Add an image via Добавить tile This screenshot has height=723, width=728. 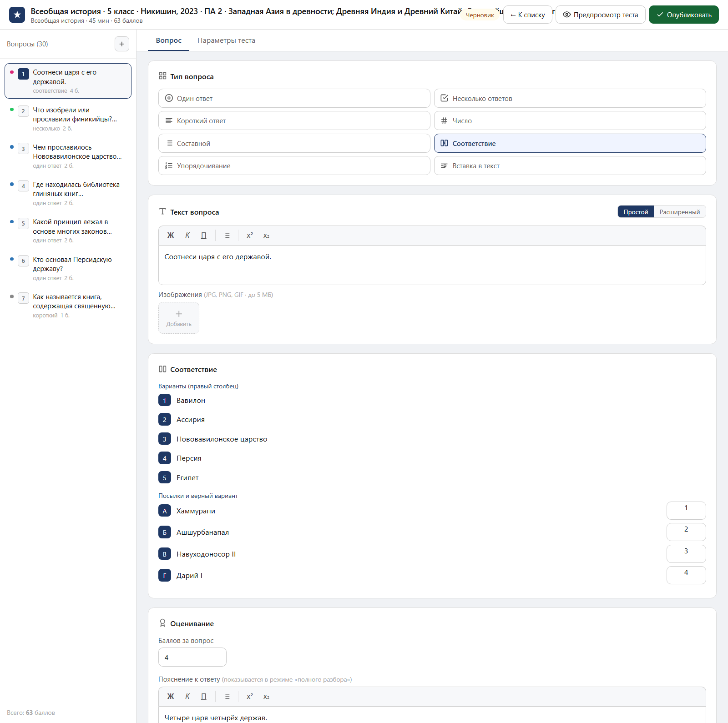[179, 318]
